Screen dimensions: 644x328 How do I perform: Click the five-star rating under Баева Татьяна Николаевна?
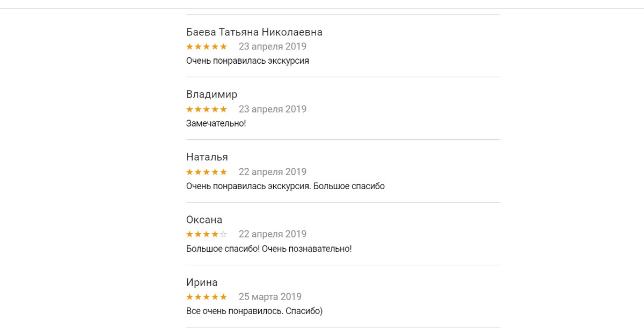207,47
